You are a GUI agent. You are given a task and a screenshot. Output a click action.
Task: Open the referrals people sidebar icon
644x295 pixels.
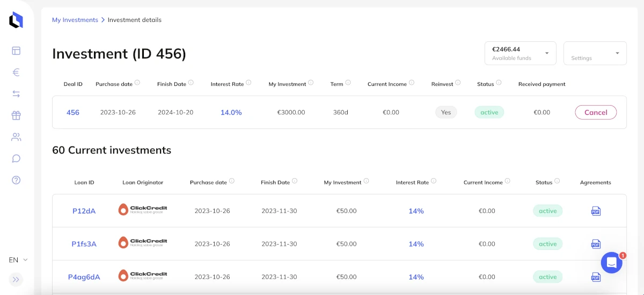tap(16, 137)
